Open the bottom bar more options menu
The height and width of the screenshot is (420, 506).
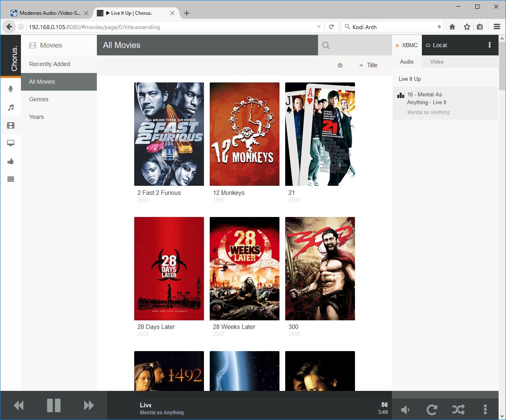coord(485,409)
